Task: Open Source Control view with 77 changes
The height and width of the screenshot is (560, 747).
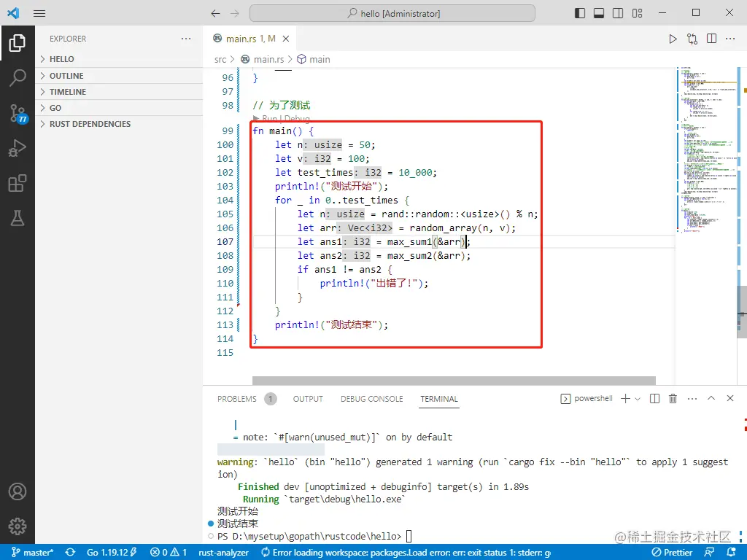Action: pyautogui.click(x=18, y=114)
